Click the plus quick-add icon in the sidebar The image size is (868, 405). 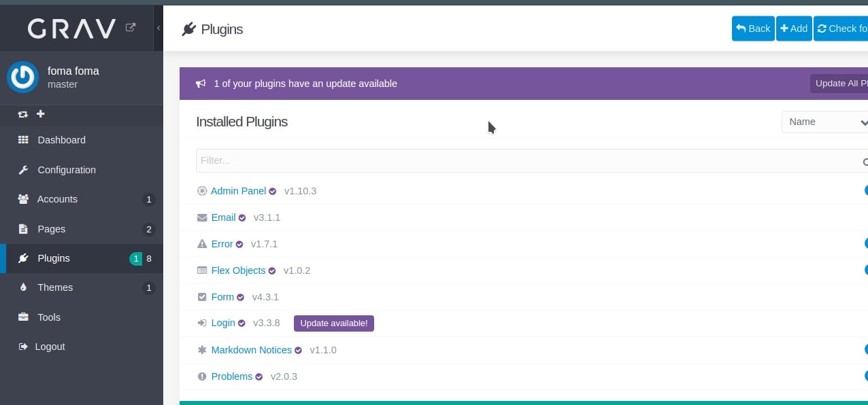click(x=40, y=114)
